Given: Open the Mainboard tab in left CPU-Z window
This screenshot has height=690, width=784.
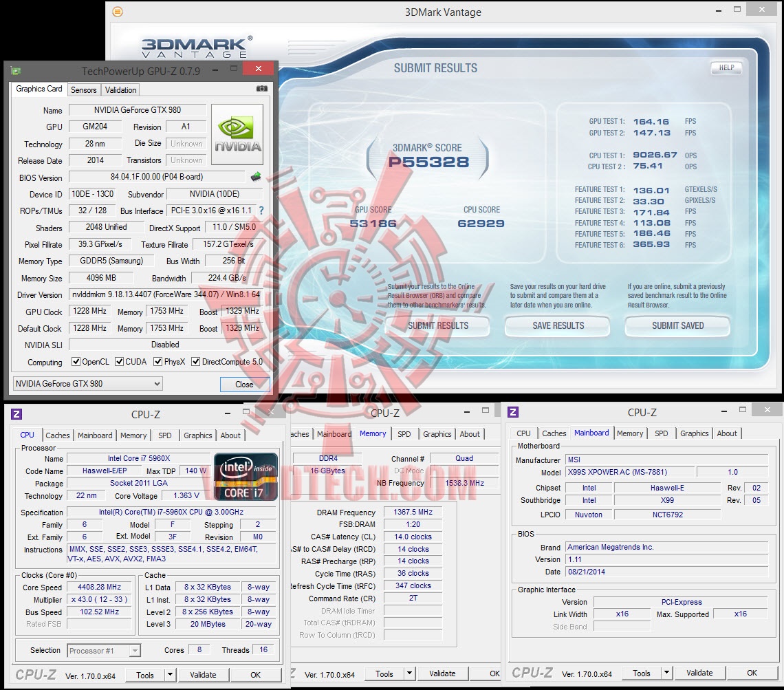Looking at the screenshot, I should tap(95, 435).
